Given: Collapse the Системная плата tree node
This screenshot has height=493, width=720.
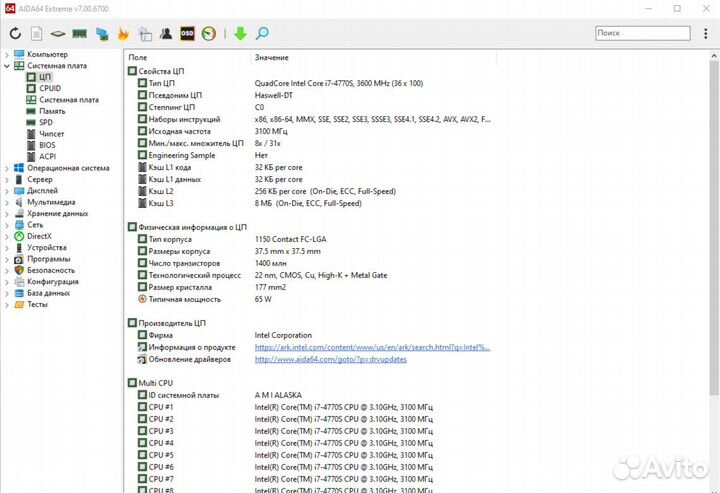Looking at the screenshot, I should pos(6,66).
